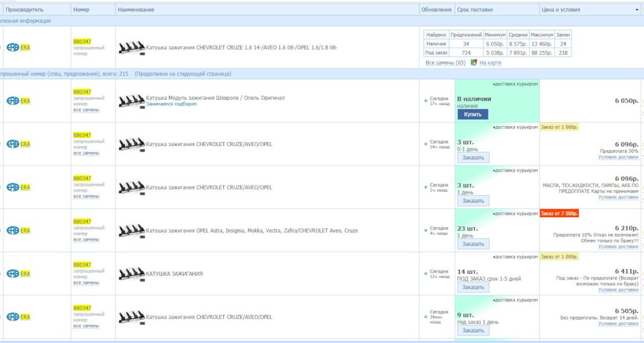Screen dimensions: 644x343
Task: Open 'все замены' in the 6 210р. row
Action: (x=87, y=240)
